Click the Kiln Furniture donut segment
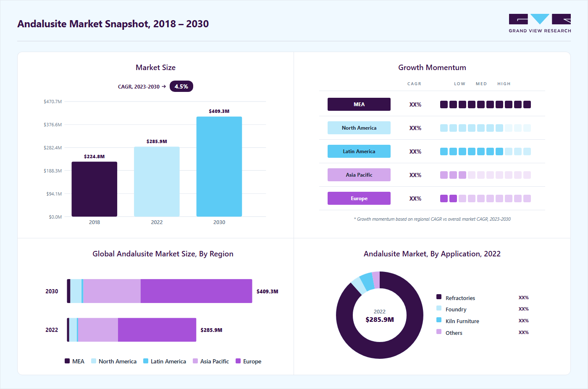The height and width of the screenshot is (389, 588). [367, 281]
